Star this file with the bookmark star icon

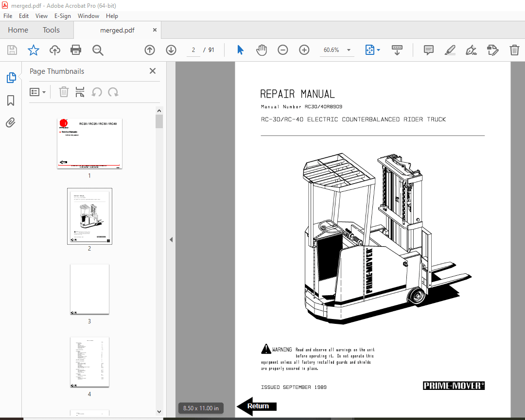pyautogui.click(x=33, y=50)
